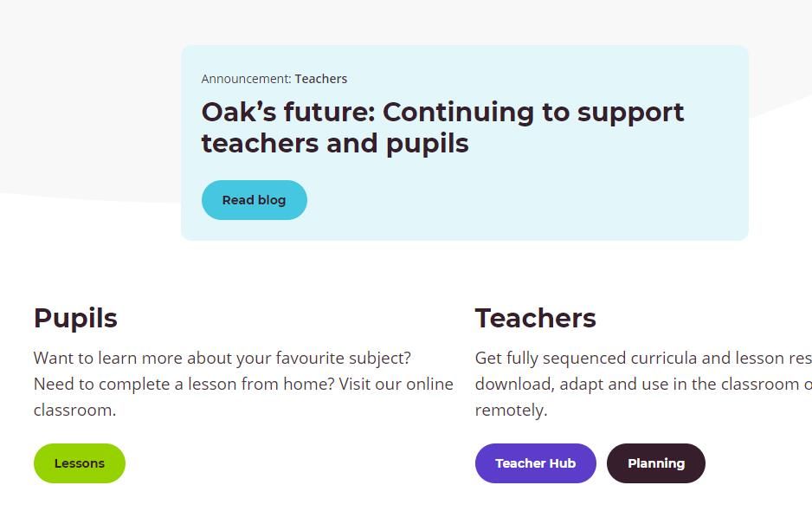Select the Pupils section heading
The width and height of the screenshot is (812, 524).
click(x=75, y=318)
